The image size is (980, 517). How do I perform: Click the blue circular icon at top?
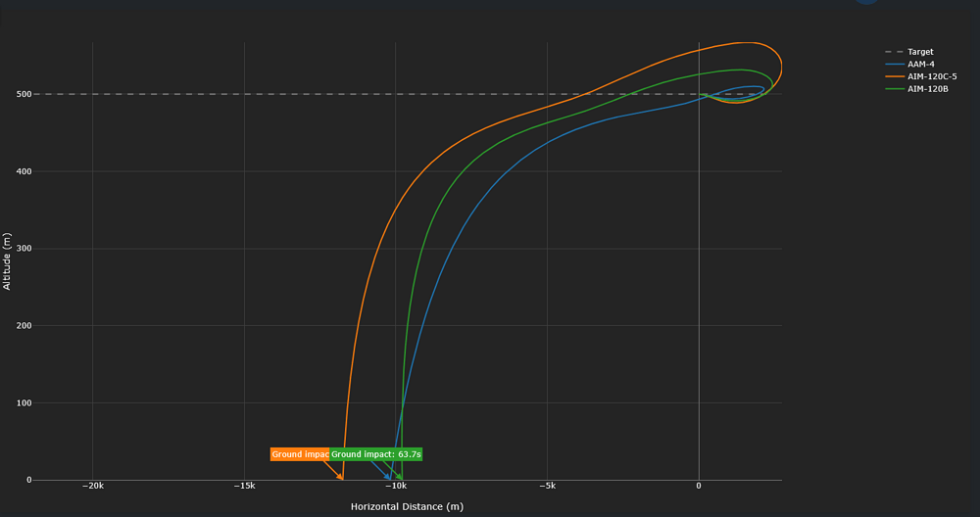pyautogui.click(x=866, y=1)
